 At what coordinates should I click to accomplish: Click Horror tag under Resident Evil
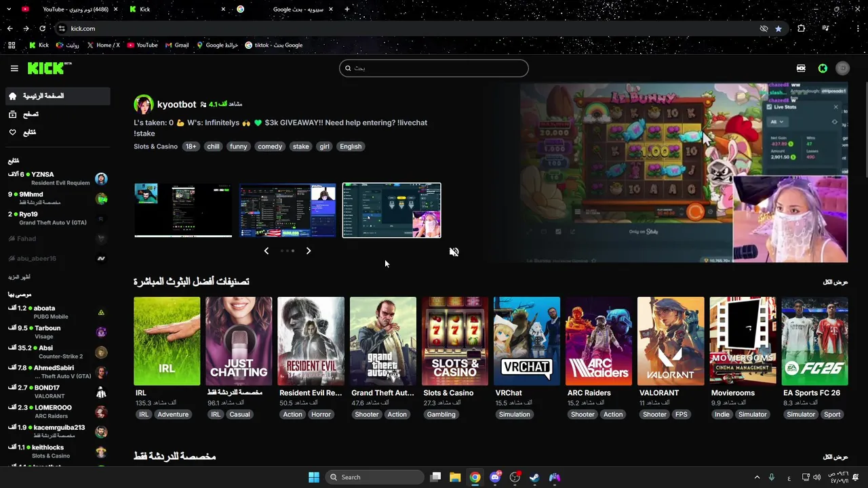point(321,414)
